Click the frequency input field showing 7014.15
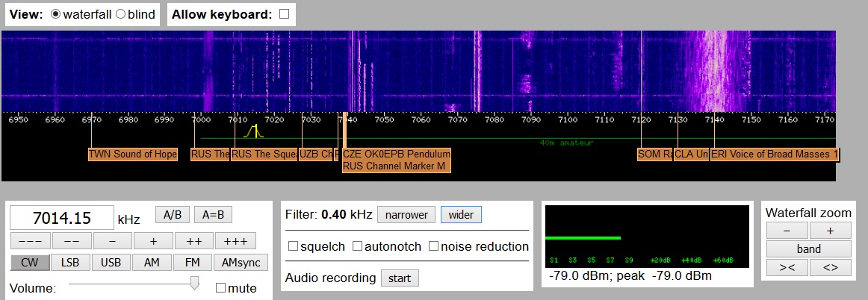Image resolution: width=868 pixels, height=300 pixels. tap(61, 218)
